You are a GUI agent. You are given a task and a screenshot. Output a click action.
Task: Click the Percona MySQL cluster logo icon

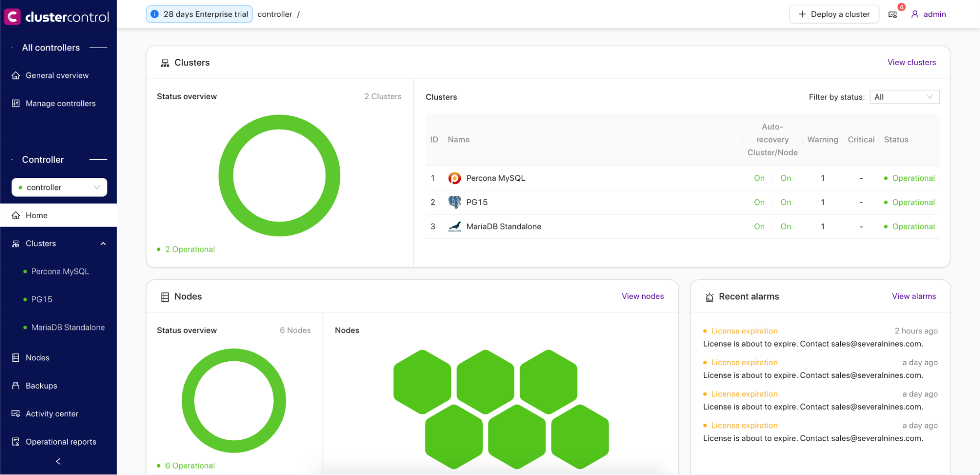pos(454,178)
